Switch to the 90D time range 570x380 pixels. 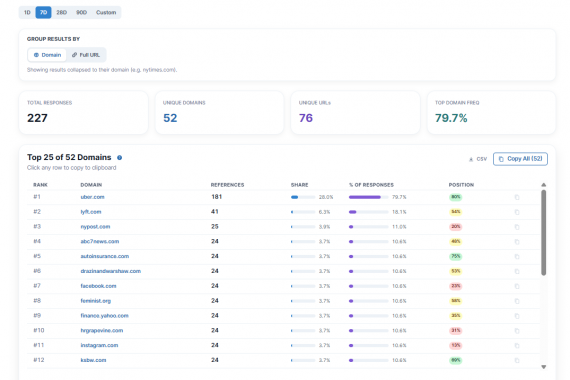tap(81, 12)
